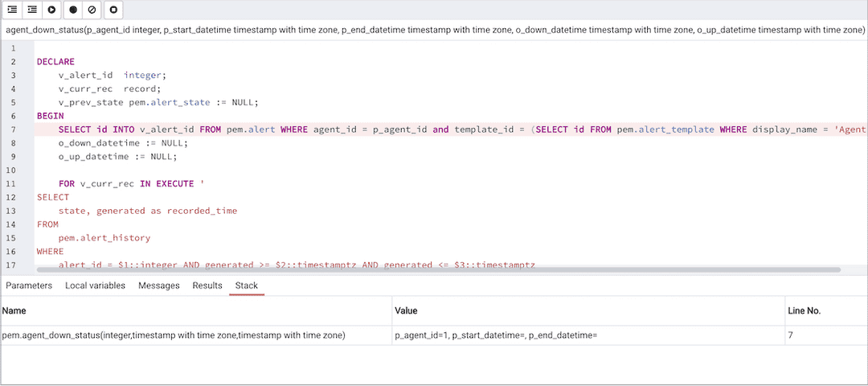This screenshot has width=868, height=386.
Task: Click the Toggle breakpoint filled-circle icon
Action: coord(73,10)
